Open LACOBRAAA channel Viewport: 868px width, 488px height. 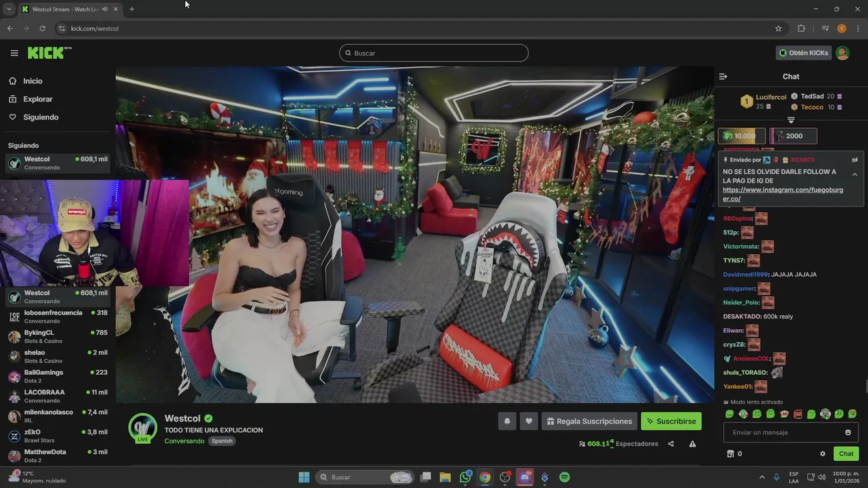tap(58, 396)
